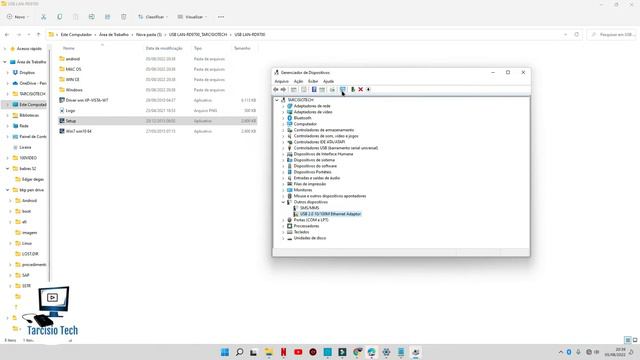Click the Cut scissors icon in Explorer toolbar

(43, 17)
